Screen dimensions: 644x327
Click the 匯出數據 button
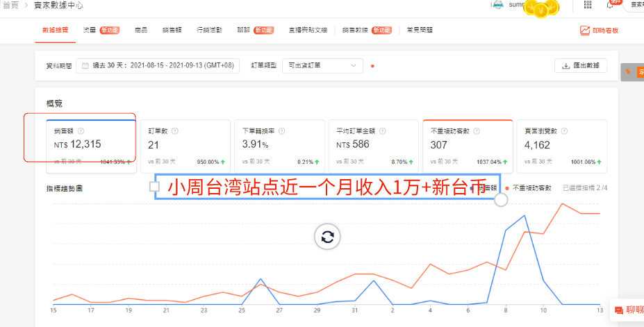(580, 66)
